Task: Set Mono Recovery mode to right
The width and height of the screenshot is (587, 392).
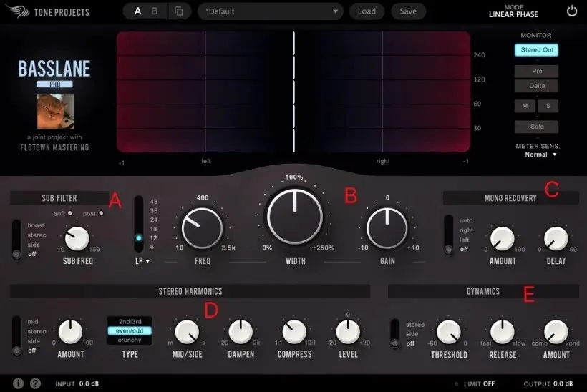Action: click(466, 230)
